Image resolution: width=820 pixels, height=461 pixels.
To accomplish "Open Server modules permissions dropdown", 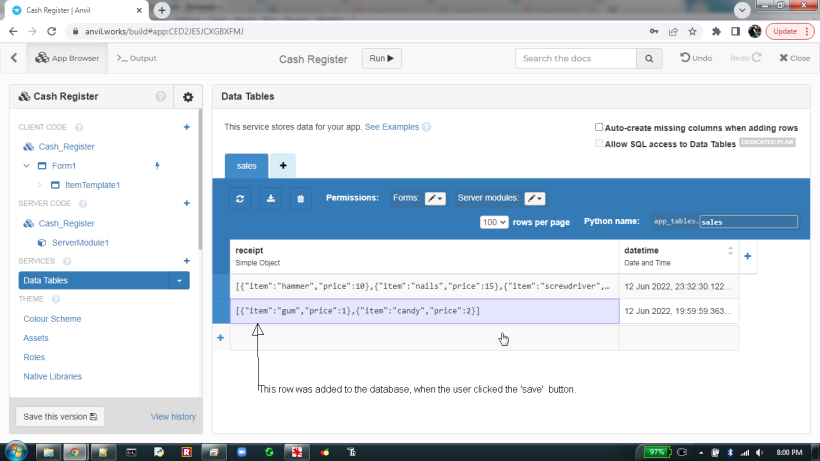I will [x=535, y=198].
